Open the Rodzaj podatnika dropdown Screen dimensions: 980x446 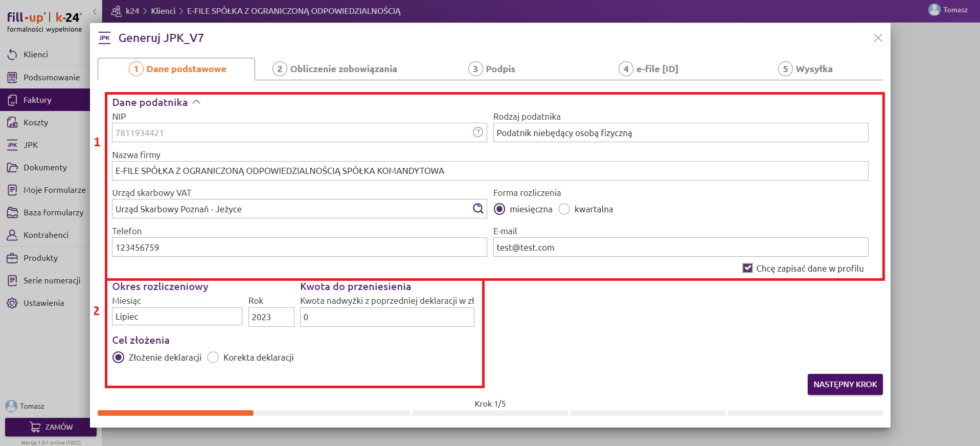680,133
